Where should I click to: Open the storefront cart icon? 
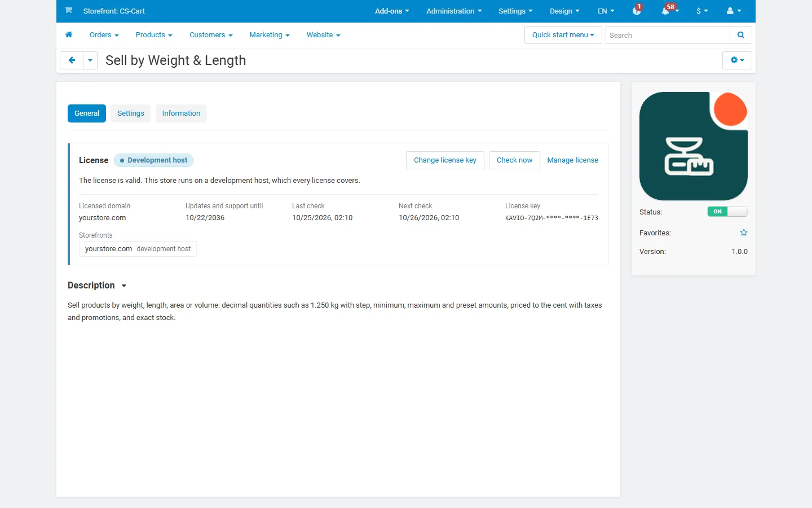[x=68, y=11]
